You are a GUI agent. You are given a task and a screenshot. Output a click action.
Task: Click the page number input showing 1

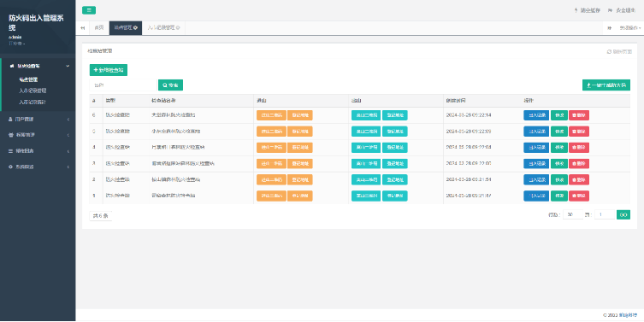click(605, 214)
